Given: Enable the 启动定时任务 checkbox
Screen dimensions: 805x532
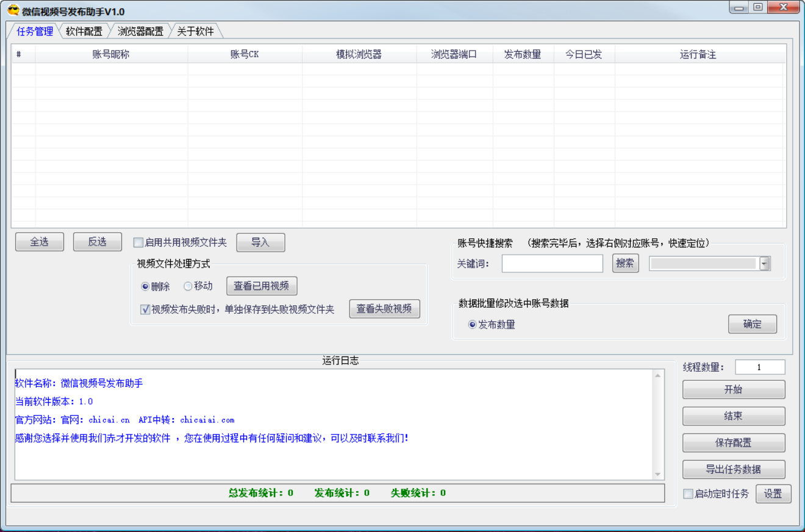Looking at the screenshot, I should [688, 494].
